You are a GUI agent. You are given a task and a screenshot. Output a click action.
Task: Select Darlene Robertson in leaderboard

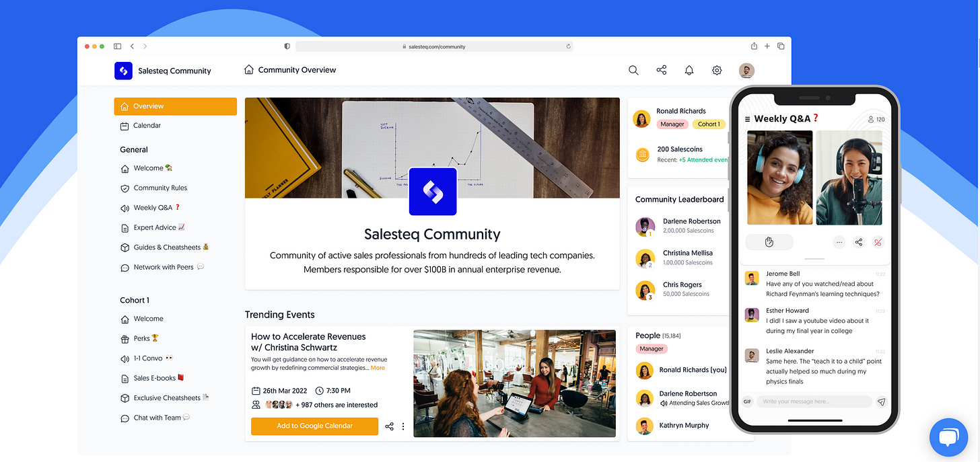[678, 226]
